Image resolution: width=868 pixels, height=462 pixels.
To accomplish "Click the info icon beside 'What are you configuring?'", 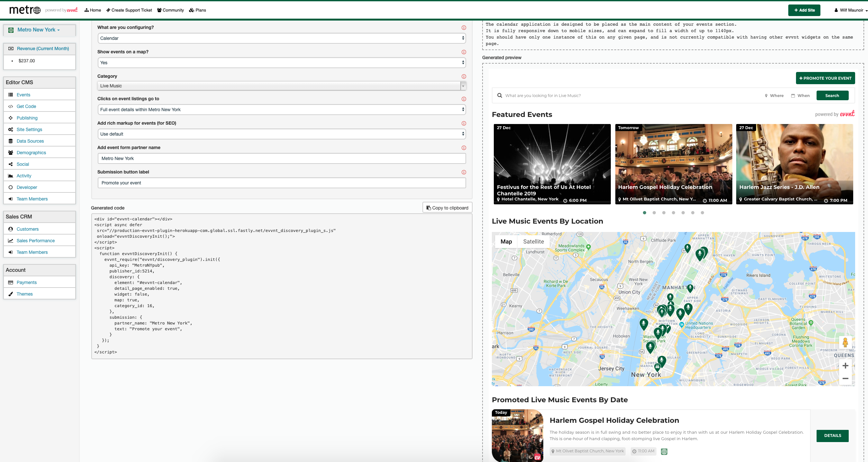I will point(464,28).
